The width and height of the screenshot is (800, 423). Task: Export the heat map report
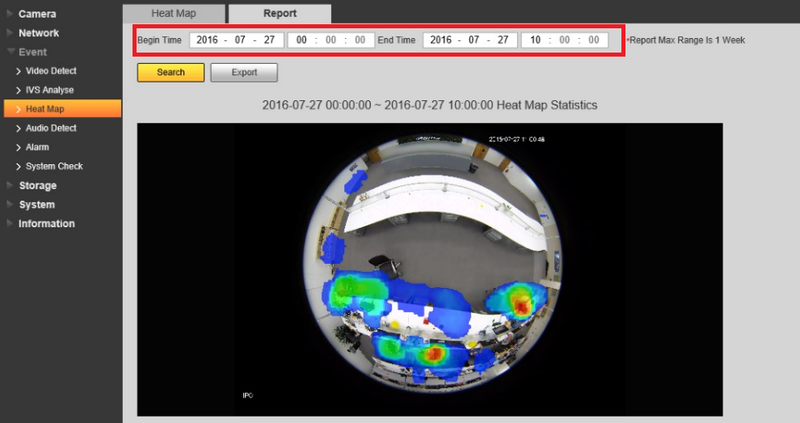point(244,73)
